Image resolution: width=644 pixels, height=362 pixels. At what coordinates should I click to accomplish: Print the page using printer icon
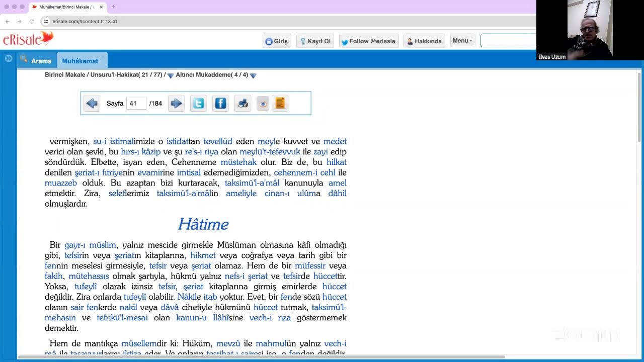[x=243, y=104]
